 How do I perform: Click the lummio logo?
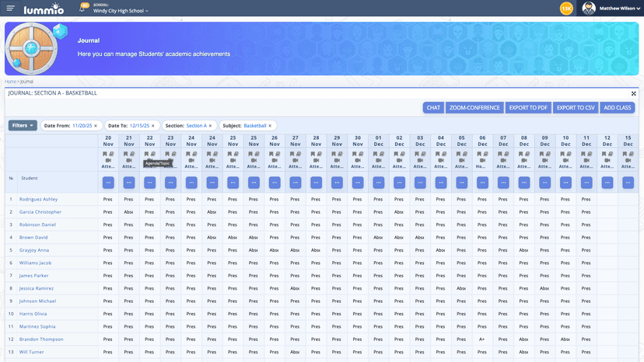click(44, 9)
